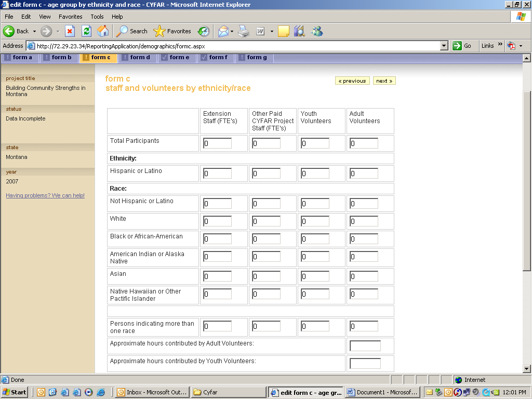Click the Extension Staff Total Participants field
532x399 pixels.
coord(217,143)
